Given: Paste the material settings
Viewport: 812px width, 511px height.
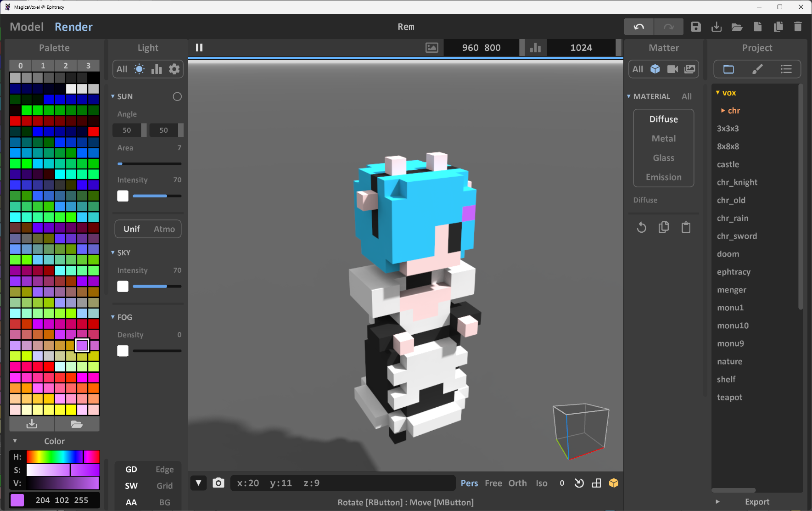Looking at the screenshot, I should tap(686, 227).
